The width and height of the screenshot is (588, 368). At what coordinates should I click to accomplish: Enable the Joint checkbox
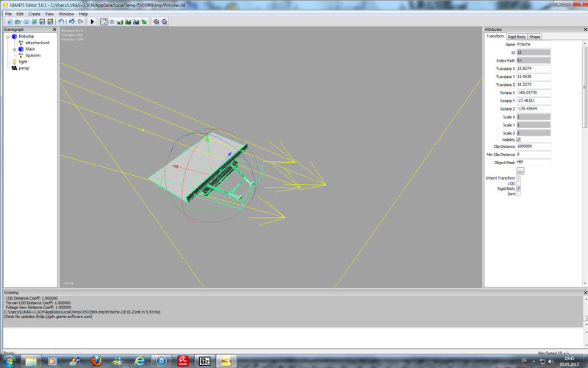pos(519,194)
